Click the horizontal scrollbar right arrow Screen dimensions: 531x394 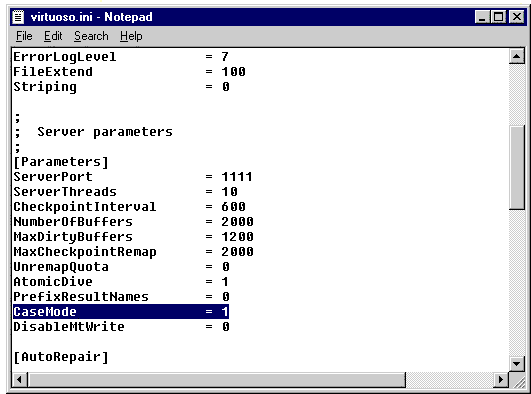tap(501, 379)
